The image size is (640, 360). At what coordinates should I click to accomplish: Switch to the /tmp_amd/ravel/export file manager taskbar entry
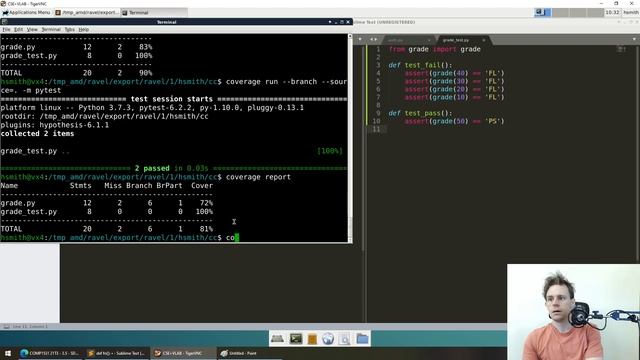coord(87,13)
